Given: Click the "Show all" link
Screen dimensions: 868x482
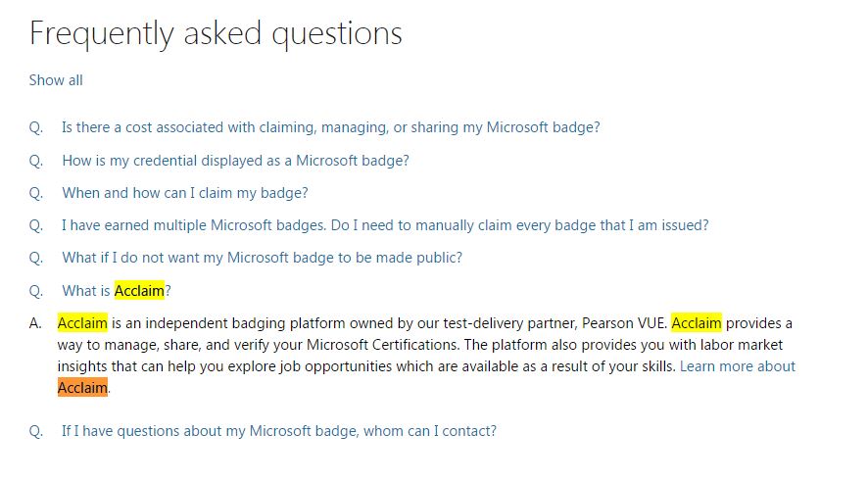Looking at the screenshot, I should click(56, 80).
